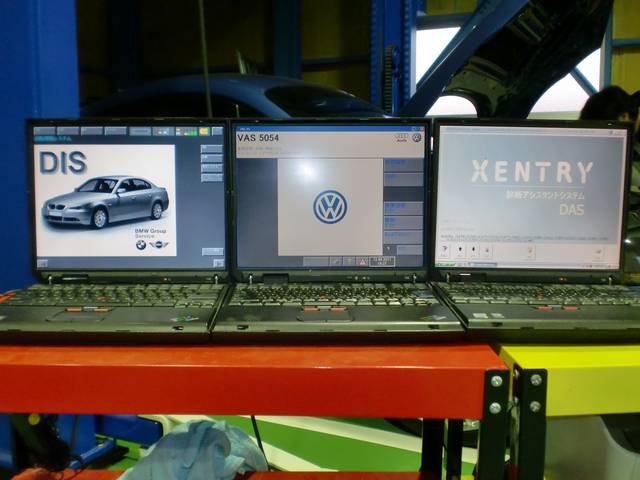640x480 pixels.
Task: Click the yellow middle icon in XENTRY DAS toolbar
Action: 531,251
